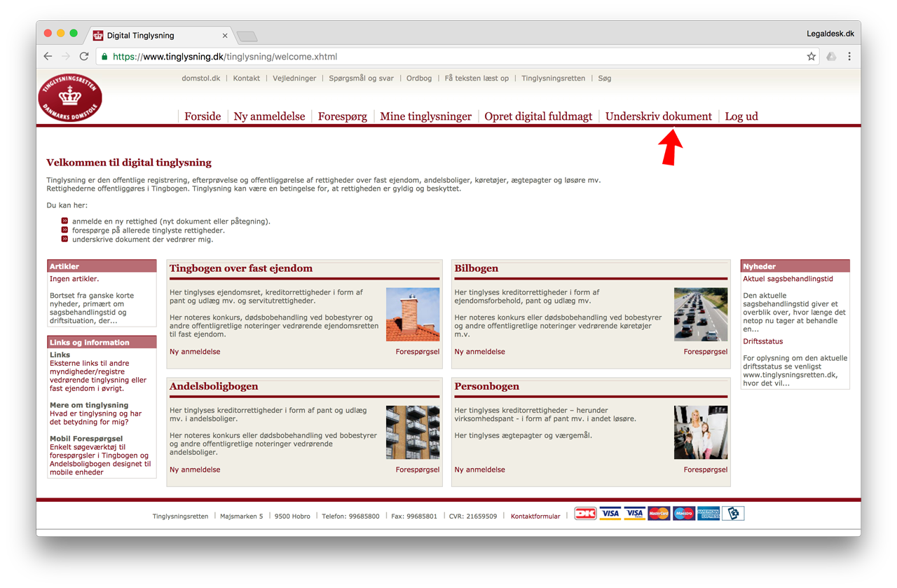The height and width of the screenshot is (588, 897).
Task: Click the balcony photo in Andelsboligbogen
Action: click(413, 432)
